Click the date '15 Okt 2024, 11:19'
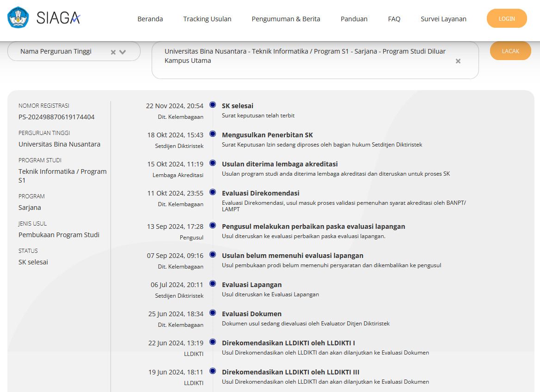540x392 pixels. tap(175, 164)
